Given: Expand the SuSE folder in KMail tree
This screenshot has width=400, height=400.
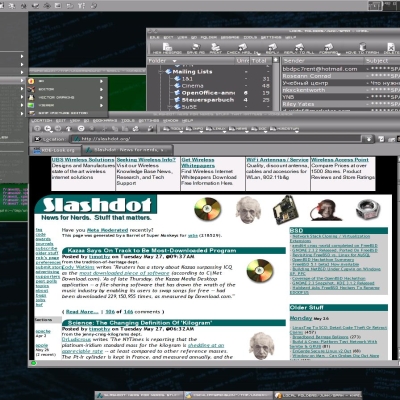Looking at the screenshot, I should [x=169, y=107].
